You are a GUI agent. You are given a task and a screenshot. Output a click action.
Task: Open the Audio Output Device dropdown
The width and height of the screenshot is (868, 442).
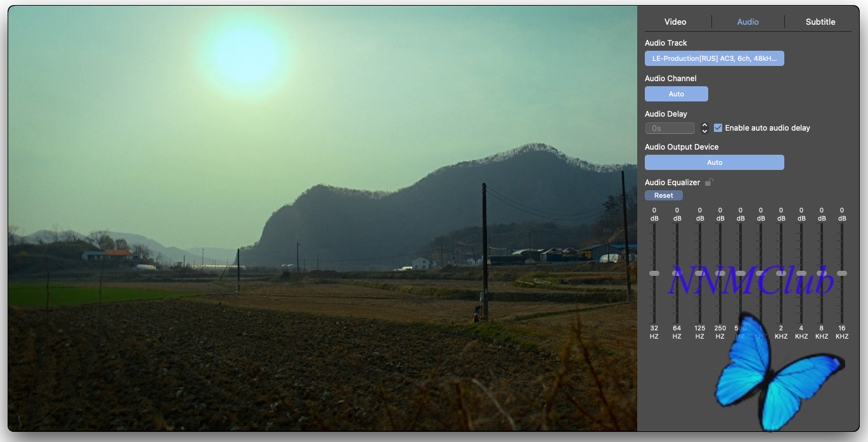[x=715, y=162]
